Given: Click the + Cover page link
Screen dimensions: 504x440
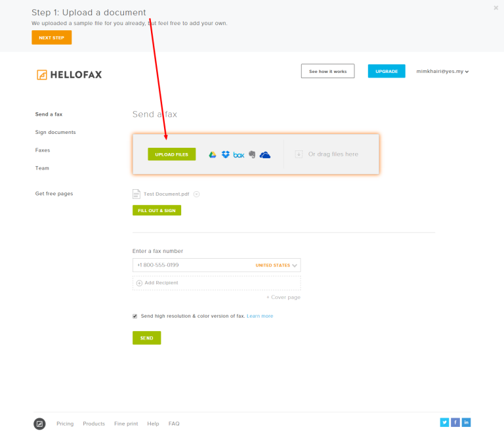Looking at the screenshot, I should click(283, 297).
